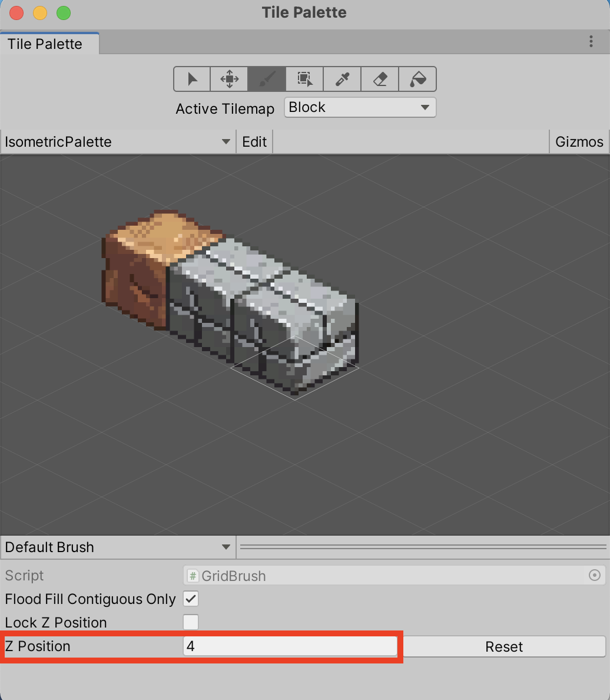Choose the Eyedropper picker tool
The height and width of the screenshot is (700, 610).
(342, 79)
